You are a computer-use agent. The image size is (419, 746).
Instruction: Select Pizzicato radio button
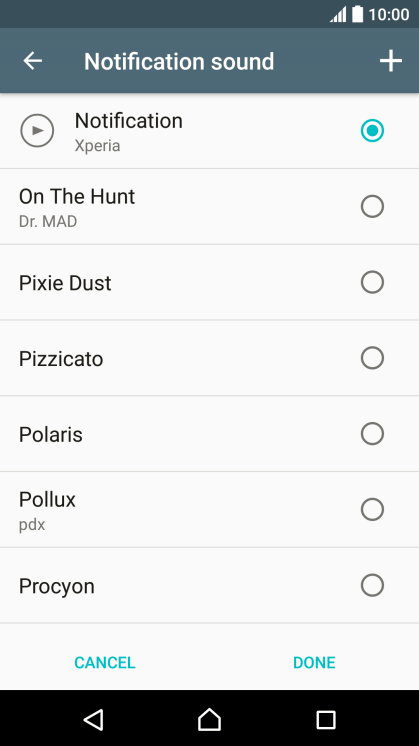pos(372,358)
